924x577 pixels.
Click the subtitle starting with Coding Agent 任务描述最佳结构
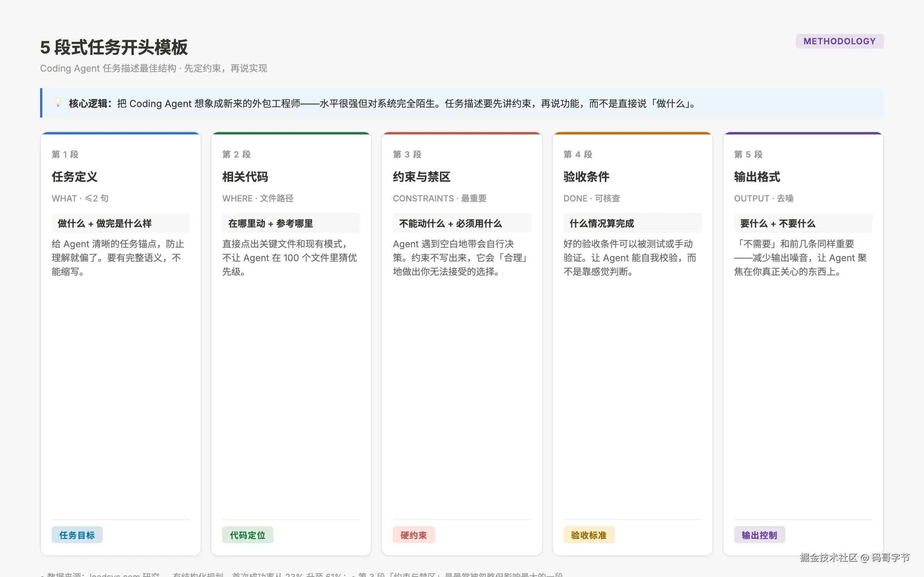click(154, 68)
